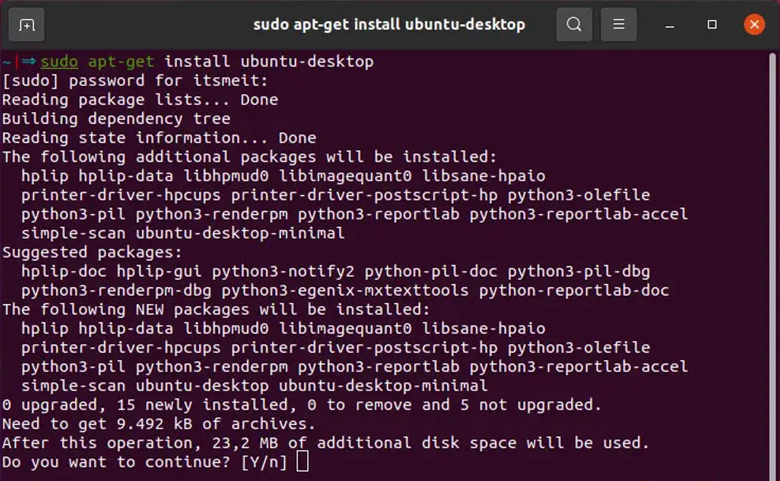Open the hamburger menu
Image resolution: width=780 pixels, height=481 pixels.
click(619, 24)
